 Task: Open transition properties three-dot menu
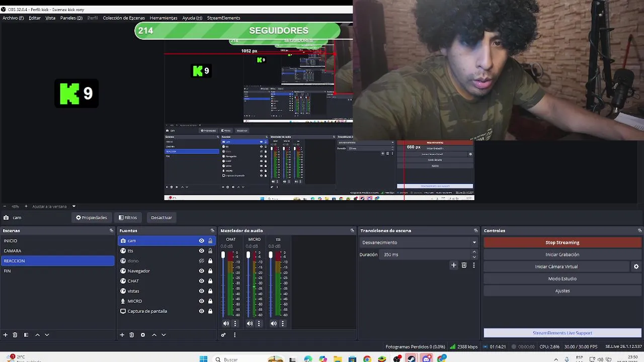coord(473,265)
